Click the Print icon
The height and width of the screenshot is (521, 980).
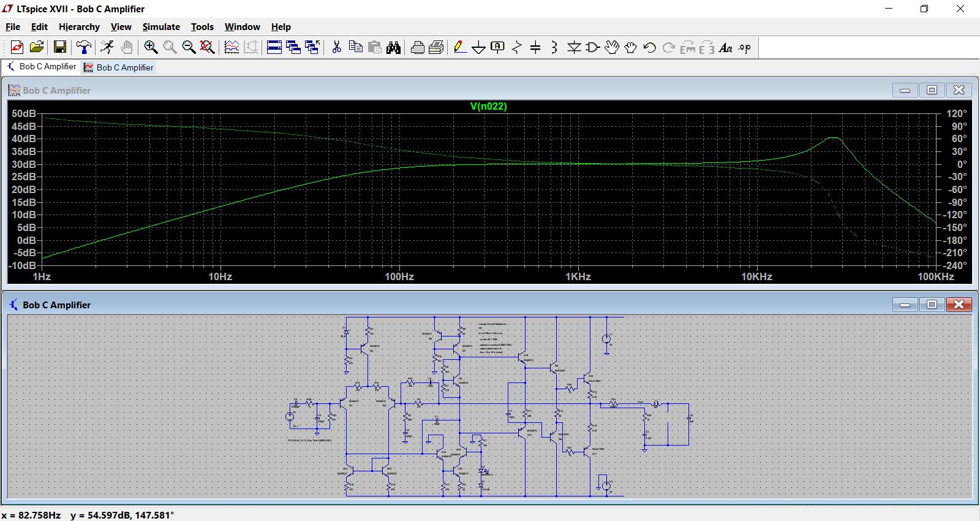418,47
